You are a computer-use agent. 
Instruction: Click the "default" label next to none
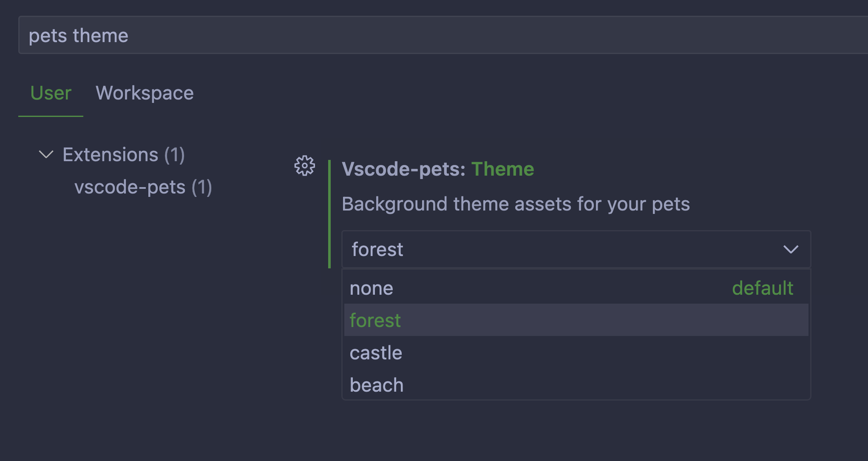(x=763, y=288)
